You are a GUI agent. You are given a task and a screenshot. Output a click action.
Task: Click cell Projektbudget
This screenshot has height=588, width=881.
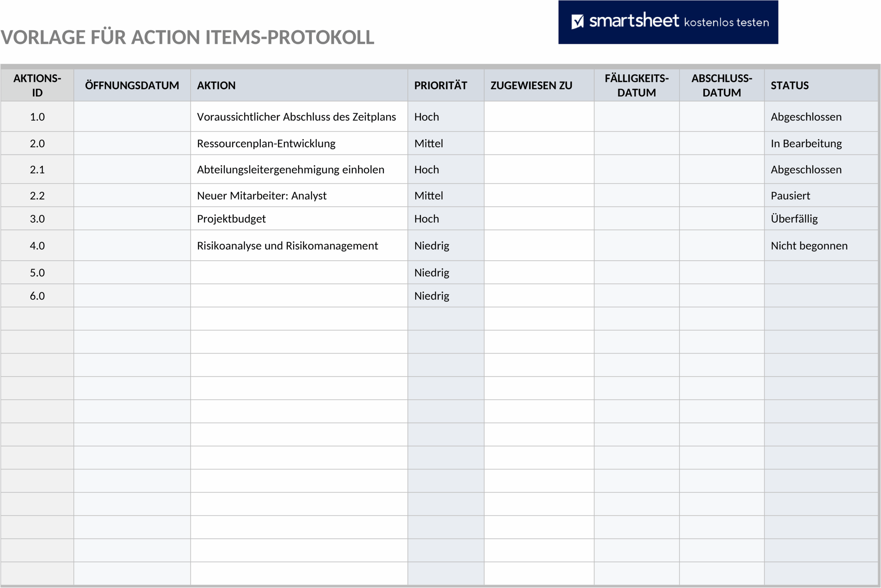click(x=299, y=219)
